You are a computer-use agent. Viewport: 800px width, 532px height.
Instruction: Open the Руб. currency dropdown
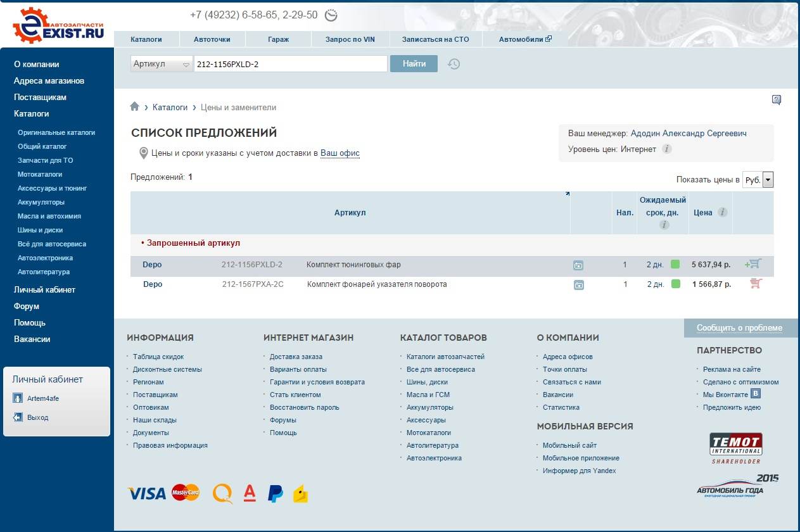[x=758, y=180]
